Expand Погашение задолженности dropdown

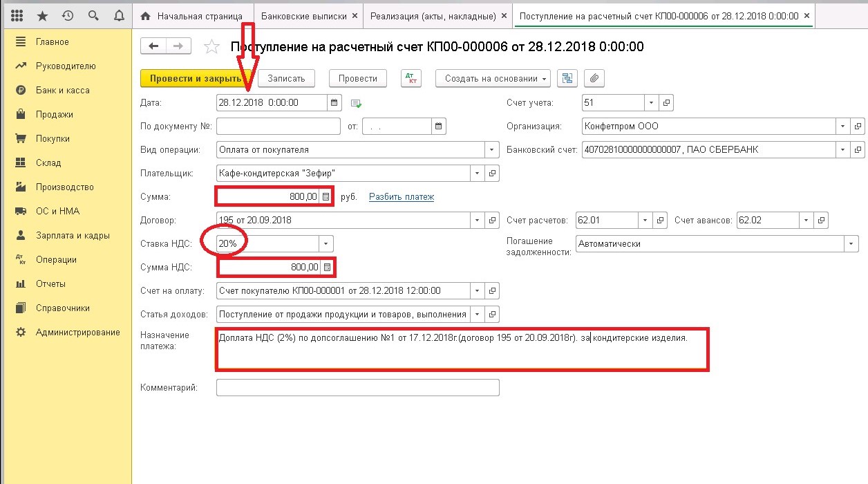click(851, 243)
